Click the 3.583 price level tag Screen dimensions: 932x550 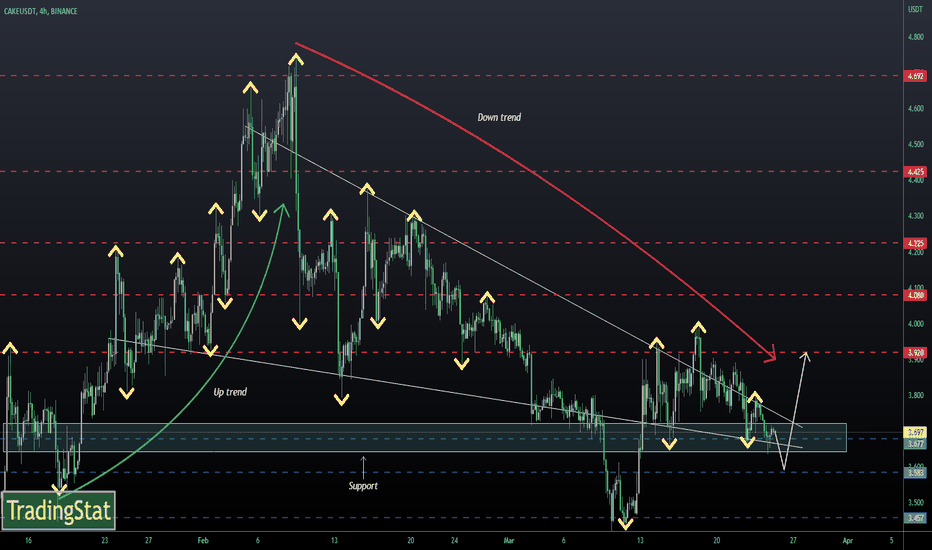tap(915, 473)
